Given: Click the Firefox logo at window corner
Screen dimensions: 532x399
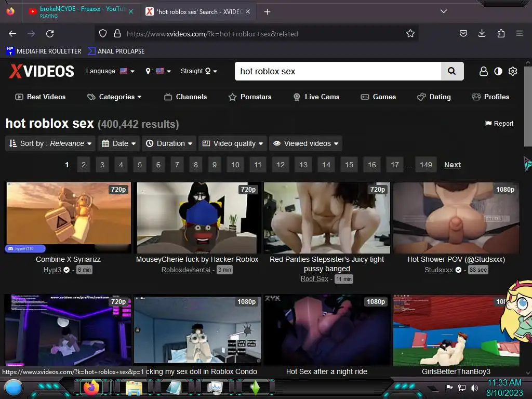Looking at the screenshot, I should (x=10, y=11).
